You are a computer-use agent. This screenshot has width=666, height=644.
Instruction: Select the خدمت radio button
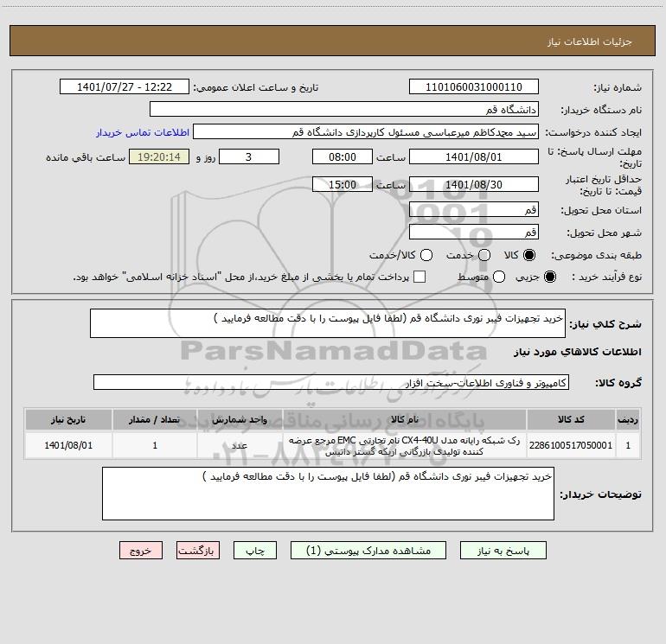coord(484,255)
